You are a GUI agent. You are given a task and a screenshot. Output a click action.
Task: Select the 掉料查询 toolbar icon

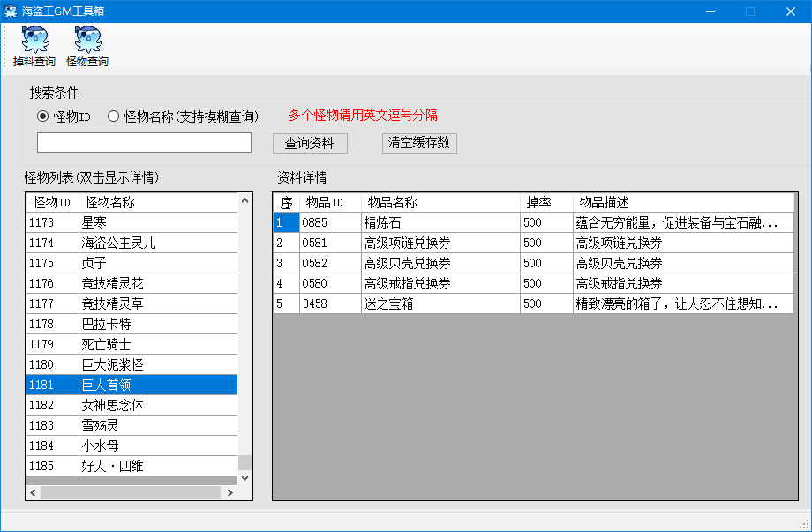tap(34, 42)
